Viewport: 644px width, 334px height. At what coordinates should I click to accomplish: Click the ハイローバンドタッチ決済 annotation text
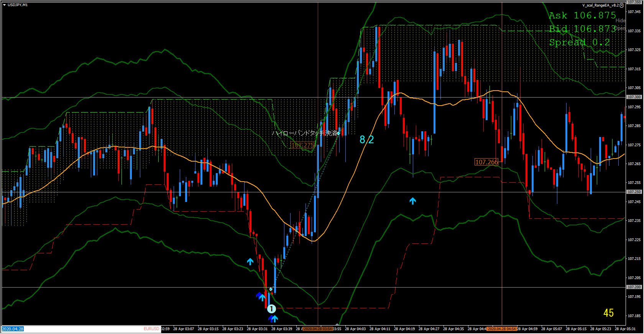coord(305,133)
